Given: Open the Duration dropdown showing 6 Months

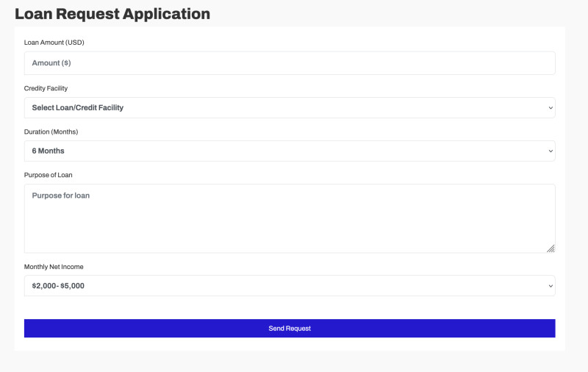Looking at the screenshot, I should (x=290, y=151).
